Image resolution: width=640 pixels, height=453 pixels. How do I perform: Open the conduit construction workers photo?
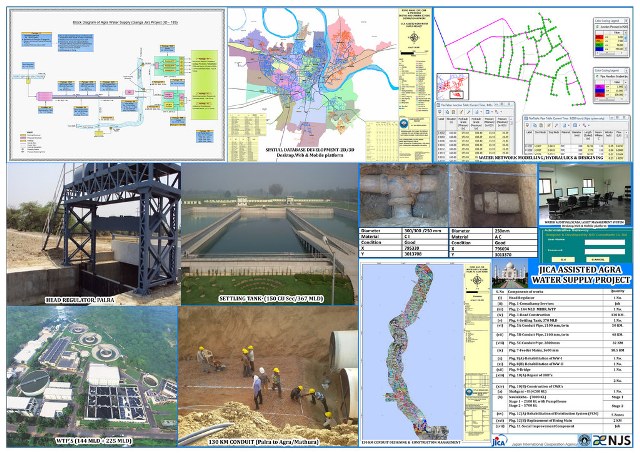coord(268,376)
